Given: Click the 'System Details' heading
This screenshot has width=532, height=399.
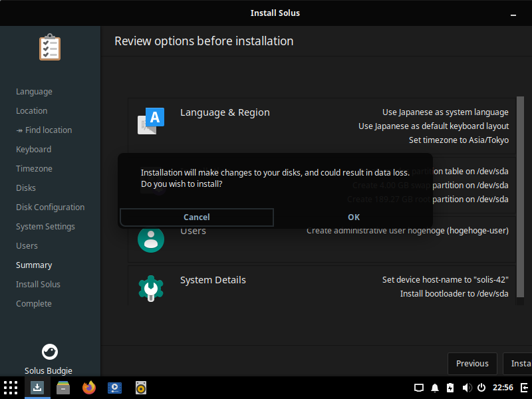Looking at the screenshot, I should point(213,280).
